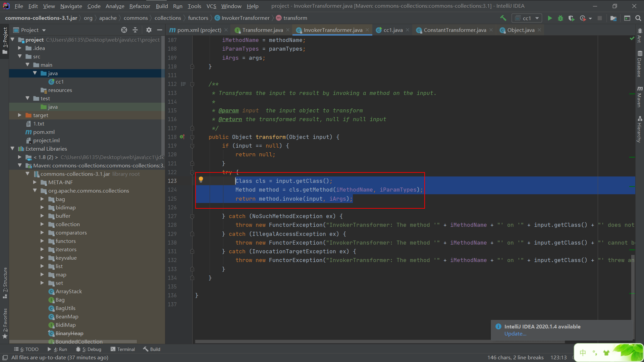This screenshot has height=362, width=644.
Task: Select cc1 class in project tree
Action: (59, 82)
